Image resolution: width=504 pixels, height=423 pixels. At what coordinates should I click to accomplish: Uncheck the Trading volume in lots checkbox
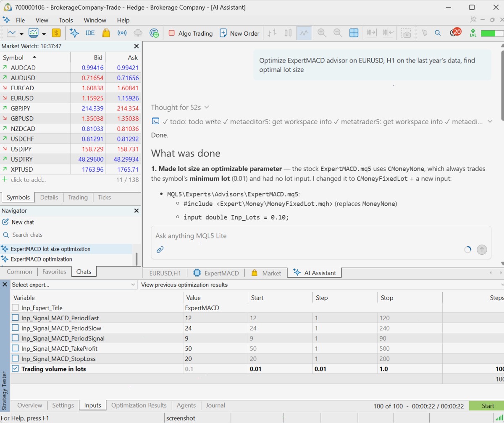point(15,369)
